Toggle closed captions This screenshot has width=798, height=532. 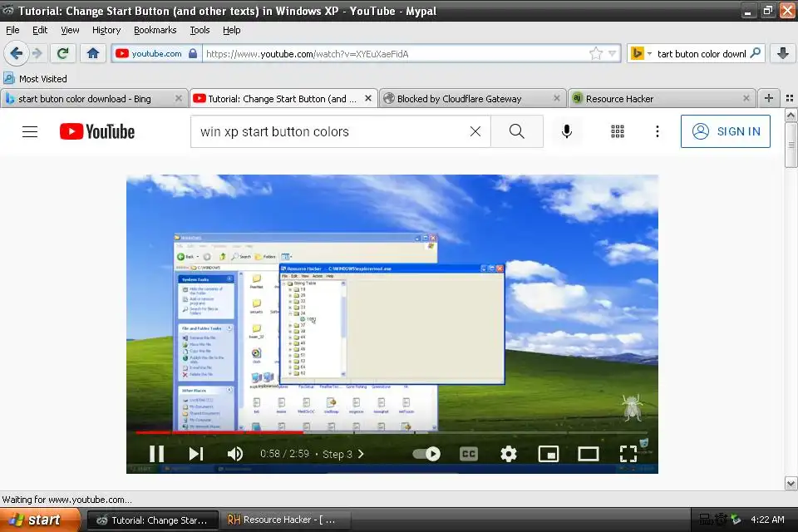pyautogui.click(x=468, y=454)
